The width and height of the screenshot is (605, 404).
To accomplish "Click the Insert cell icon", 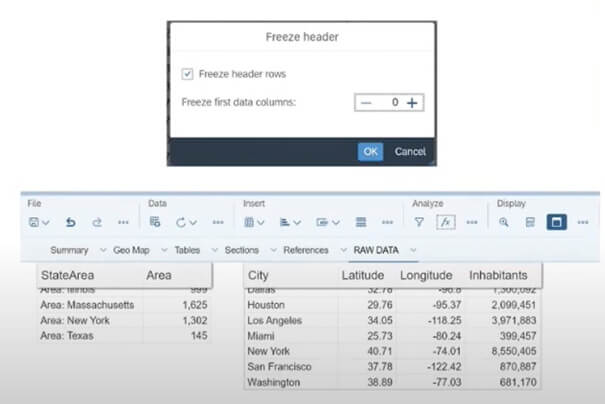I will 322,222.
